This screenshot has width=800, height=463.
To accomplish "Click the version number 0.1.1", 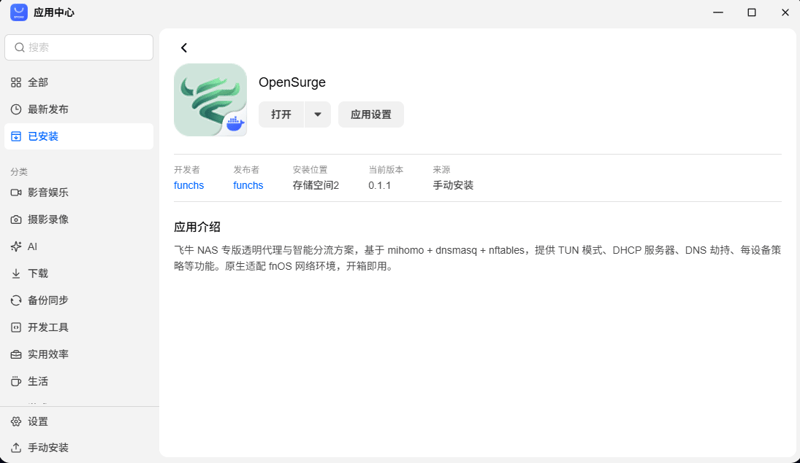I will (380, 185).
